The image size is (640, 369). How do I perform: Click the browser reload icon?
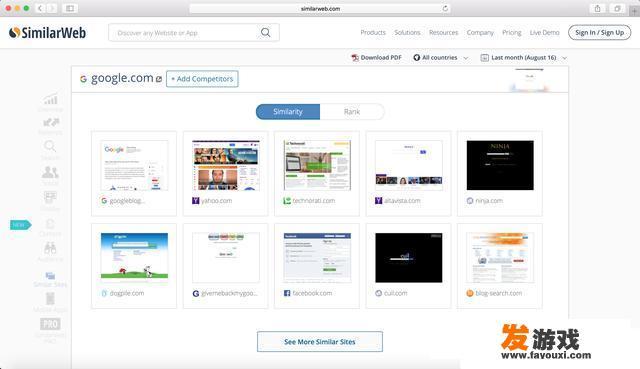445,8
